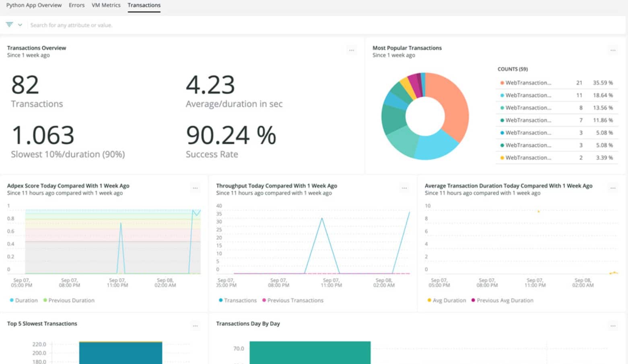Switch to Python App Overview tab
Viewport: 628px width, 364px height.
click(34, 5)
